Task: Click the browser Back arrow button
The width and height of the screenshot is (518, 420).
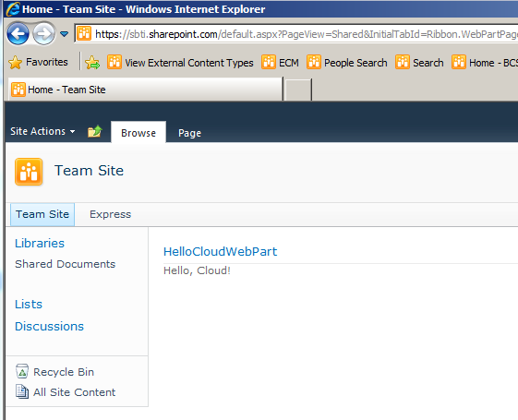Action: pyautogui.click(x=18, y=33)
